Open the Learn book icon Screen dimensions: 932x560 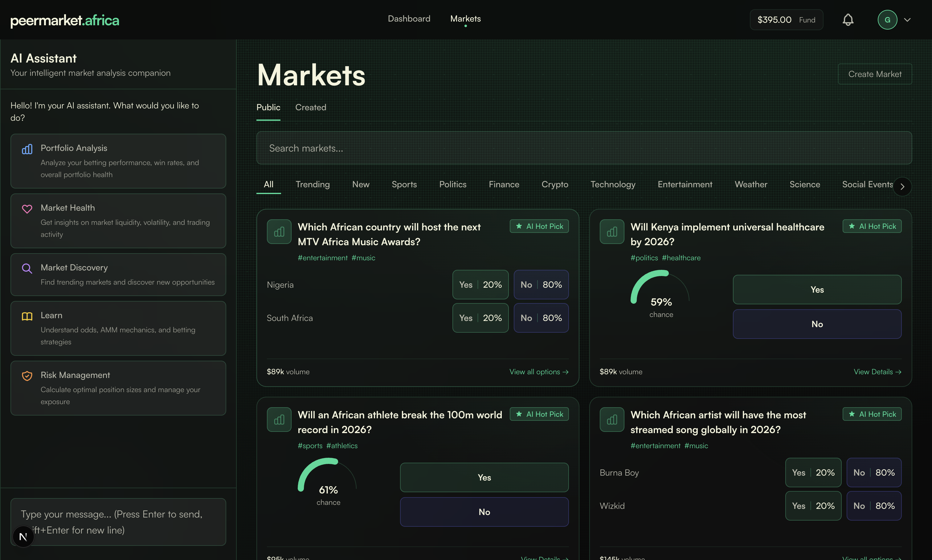(x=27, y=316)
